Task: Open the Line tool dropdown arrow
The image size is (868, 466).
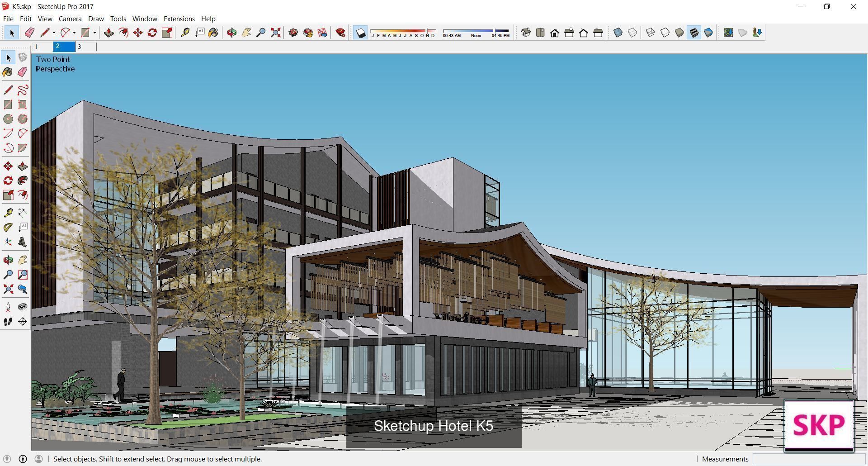Action: (x=53, y=33)
